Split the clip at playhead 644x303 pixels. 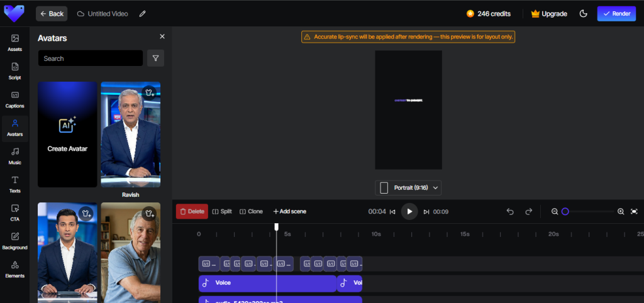[x=222, y=211]
